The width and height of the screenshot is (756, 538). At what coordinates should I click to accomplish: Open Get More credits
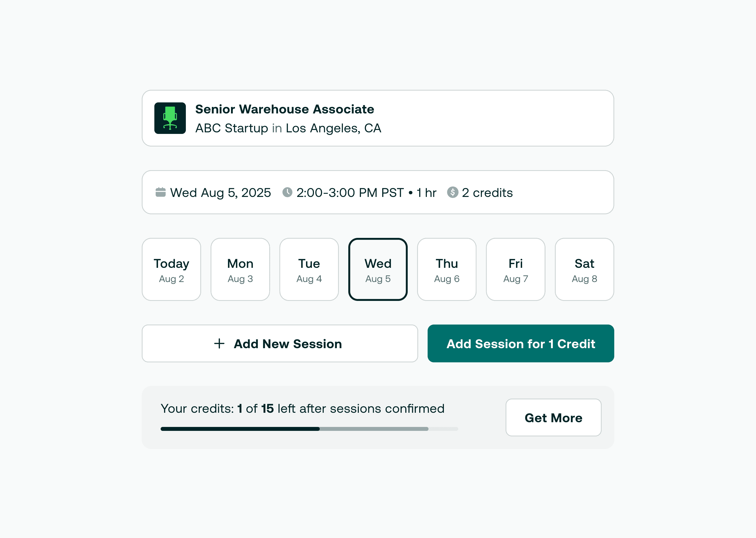pyautogui.click(x=553, y=417)
